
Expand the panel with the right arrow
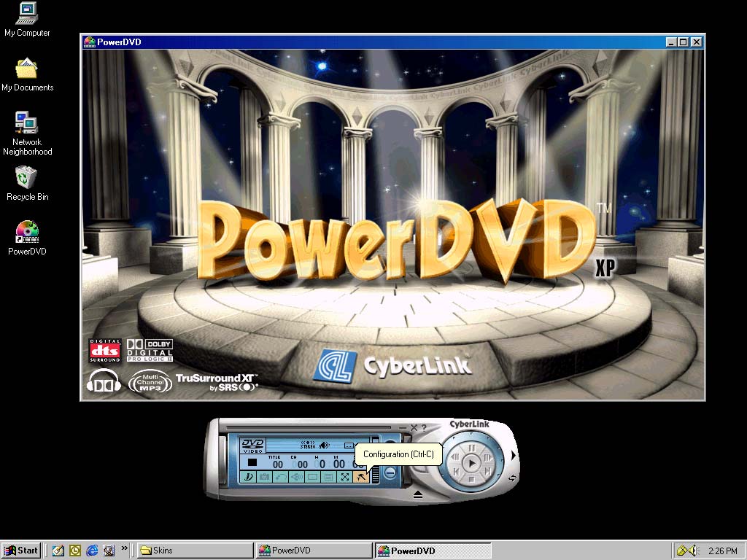tap(513, 456)
